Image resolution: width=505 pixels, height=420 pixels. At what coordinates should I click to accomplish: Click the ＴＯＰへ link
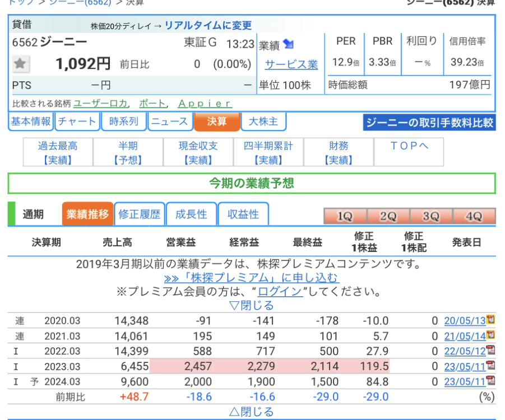409,146
